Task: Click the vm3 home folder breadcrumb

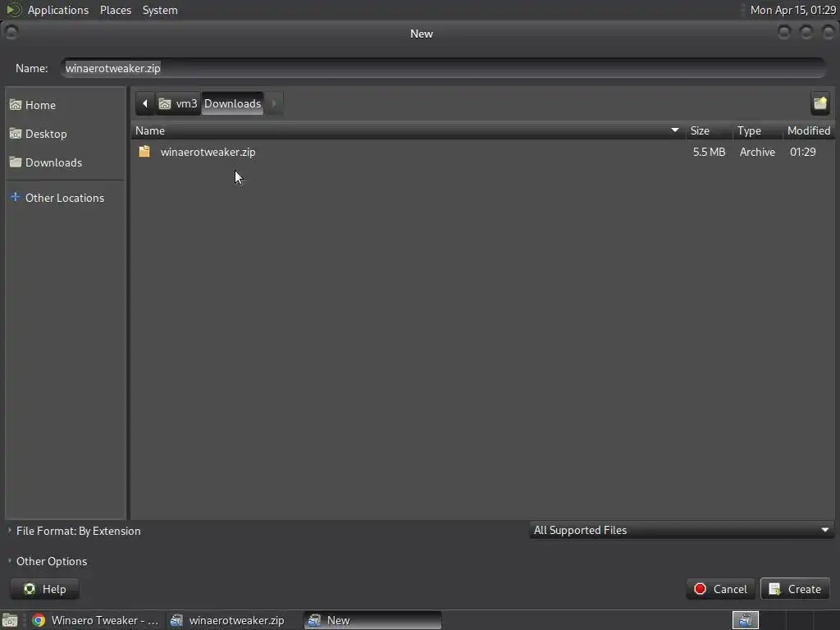Action: click(178, 103)
